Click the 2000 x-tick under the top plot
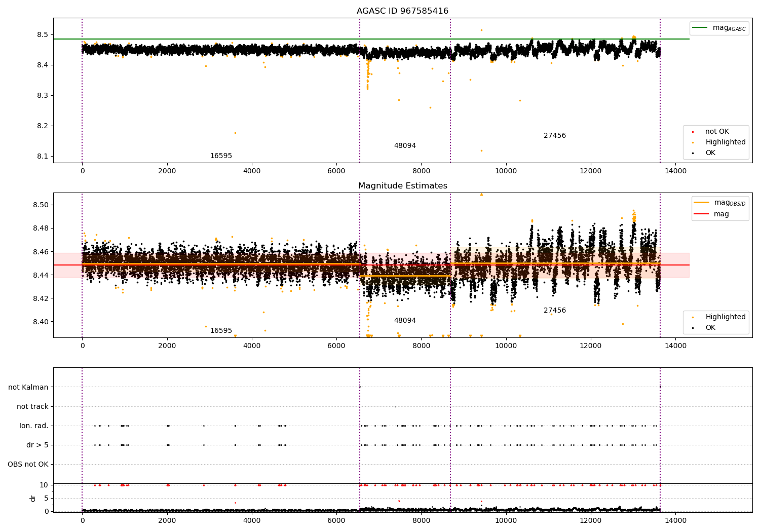Screen dimensions: 760x532 tap(167, 171)
